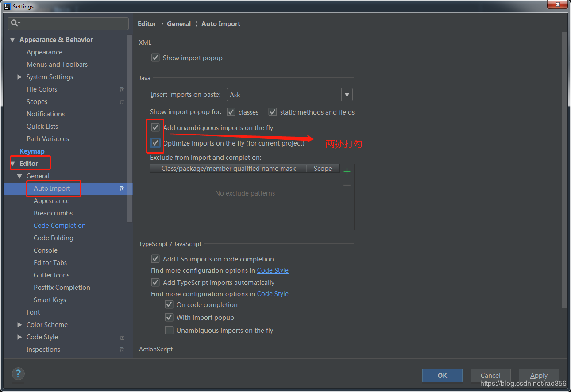
Task: Click the settings search input field
Action: point(73,23)
